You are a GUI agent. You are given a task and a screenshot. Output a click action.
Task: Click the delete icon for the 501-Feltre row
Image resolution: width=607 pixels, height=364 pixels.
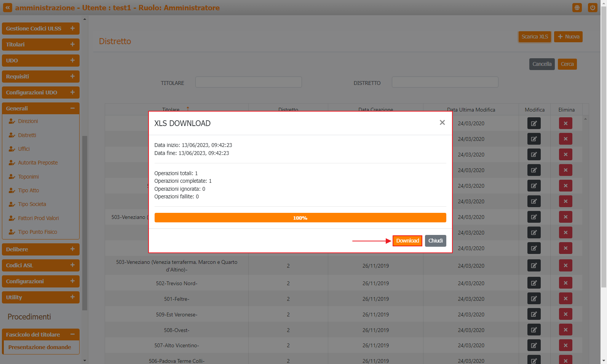tap(565, 299)
